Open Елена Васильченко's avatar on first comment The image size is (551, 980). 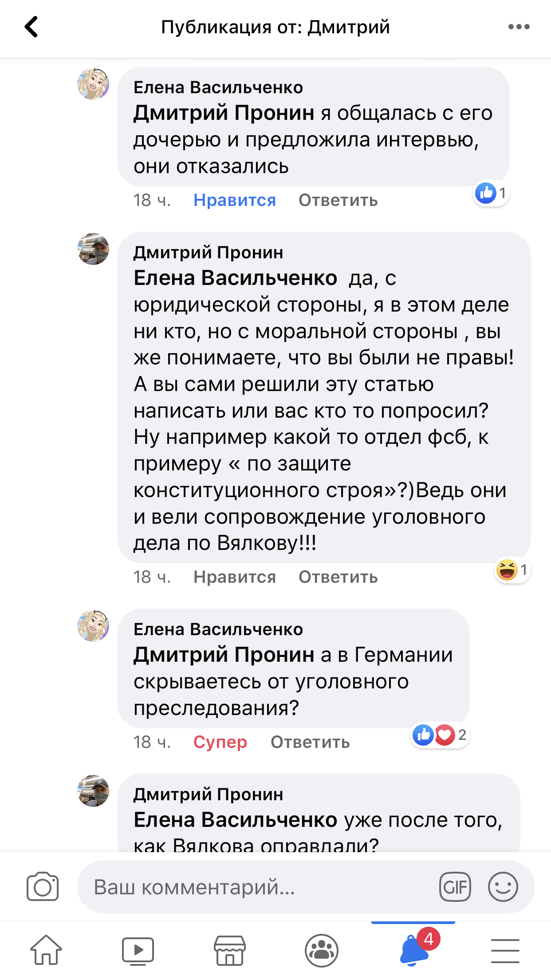tap(93, 83)
